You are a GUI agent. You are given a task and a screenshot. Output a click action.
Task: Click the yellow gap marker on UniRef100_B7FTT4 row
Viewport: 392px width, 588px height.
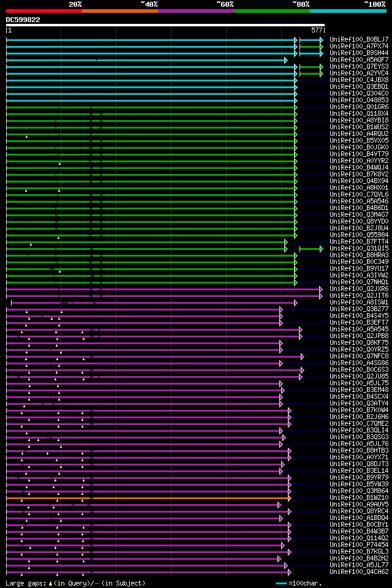pos(31,244)
